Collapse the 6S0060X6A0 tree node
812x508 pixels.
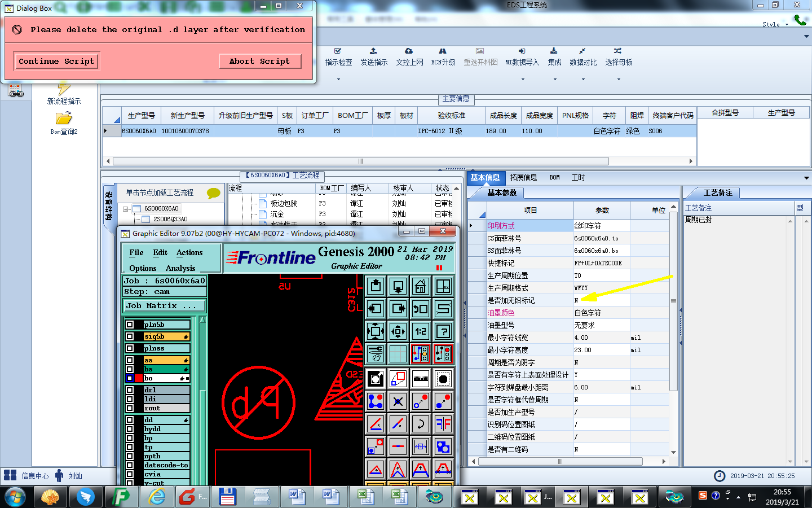[x=126, y=208]
